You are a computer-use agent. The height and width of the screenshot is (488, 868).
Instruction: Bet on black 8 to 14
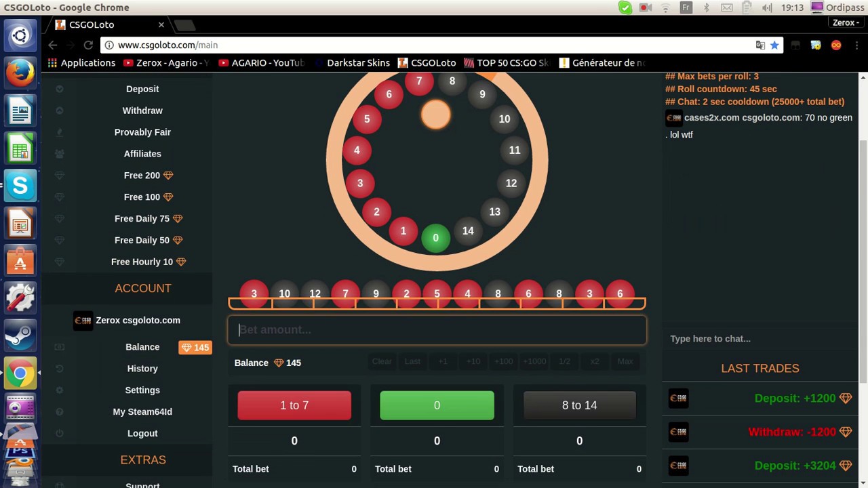579,405
